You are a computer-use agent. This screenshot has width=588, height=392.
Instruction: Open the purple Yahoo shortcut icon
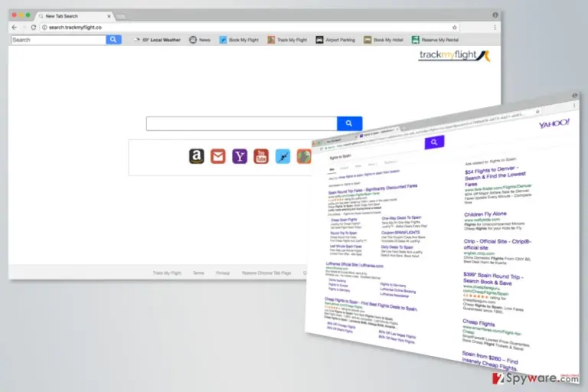(240, 156)
